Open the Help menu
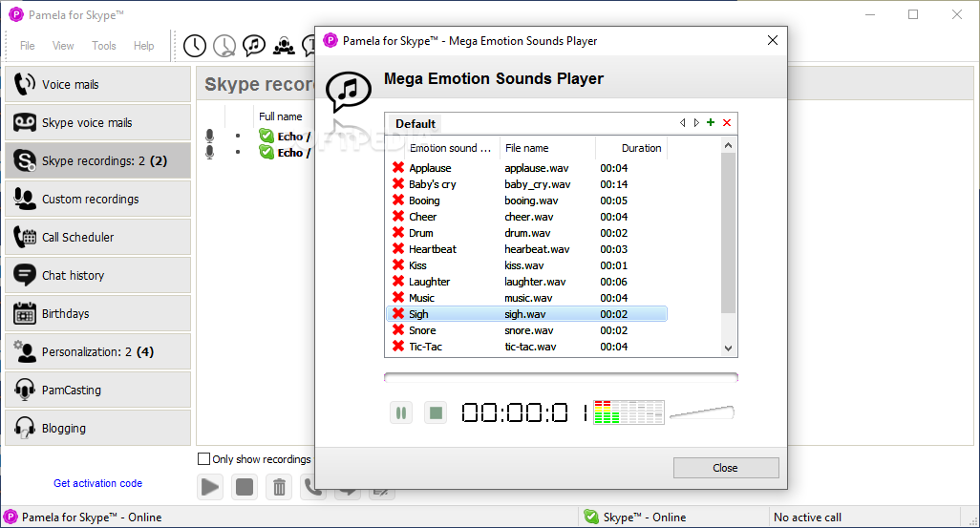The height and width of the screenshot is (528, 980). [x=143, y=46]
